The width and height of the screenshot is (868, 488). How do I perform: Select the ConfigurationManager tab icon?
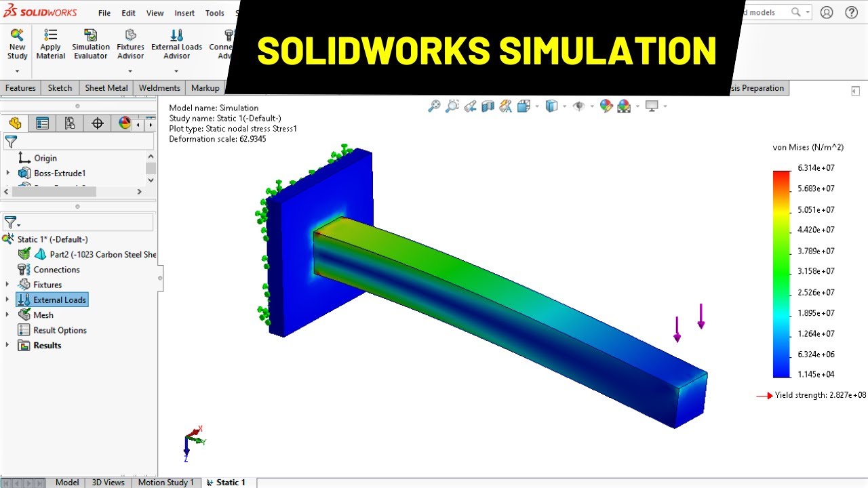[70, 123]
